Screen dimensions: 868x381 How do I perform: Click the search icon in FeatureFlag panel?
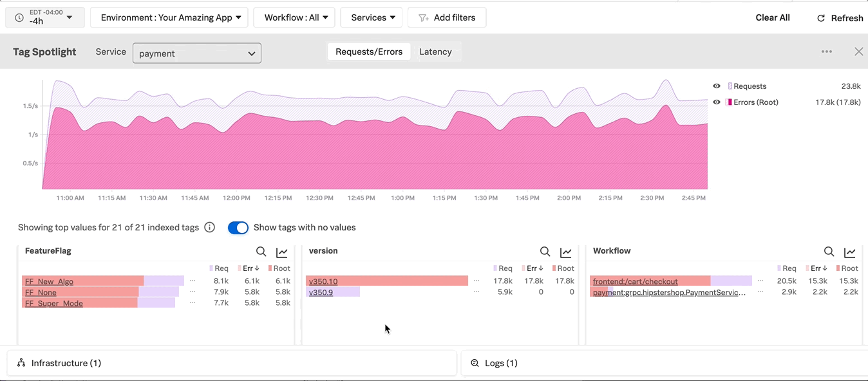click(x=261, y=252)
